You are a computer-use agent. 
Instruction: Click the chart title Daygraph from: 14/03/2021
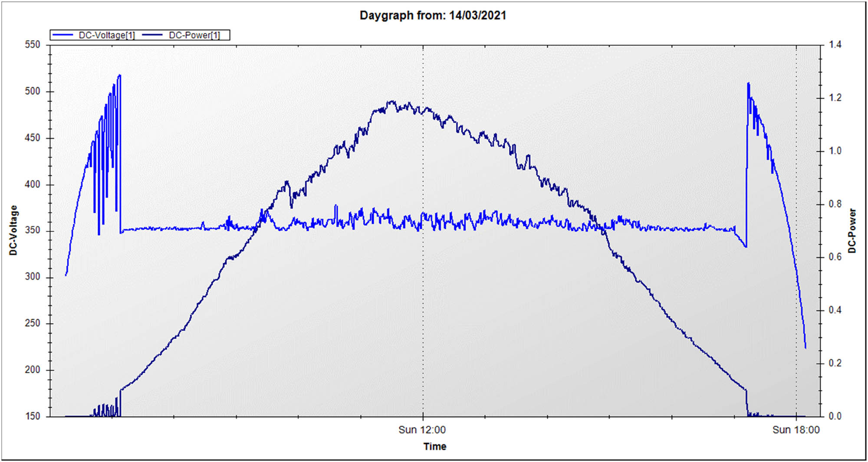[433, 16]
